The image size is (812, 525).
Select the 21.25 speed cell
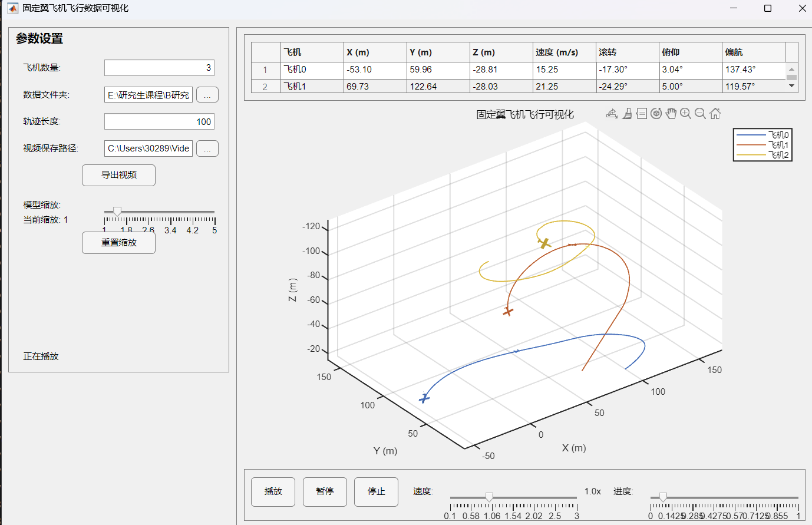(x=565, y=86)
